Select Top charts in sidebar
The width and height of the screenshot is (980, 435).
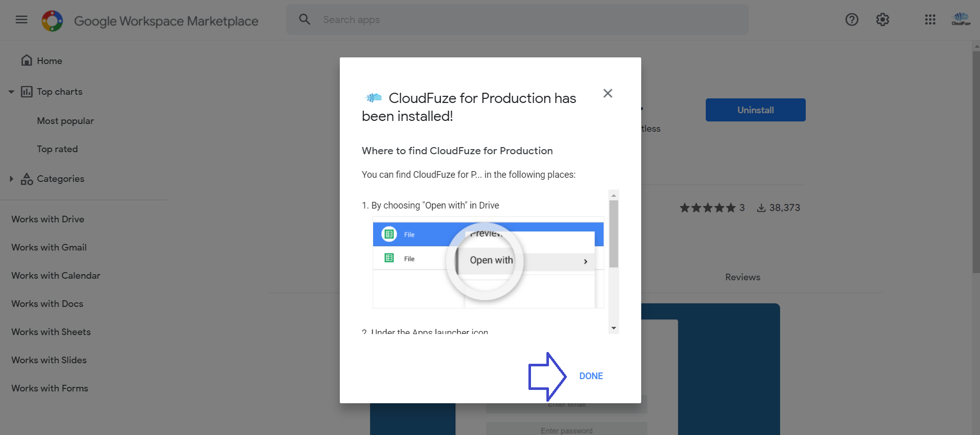(59, 92)
